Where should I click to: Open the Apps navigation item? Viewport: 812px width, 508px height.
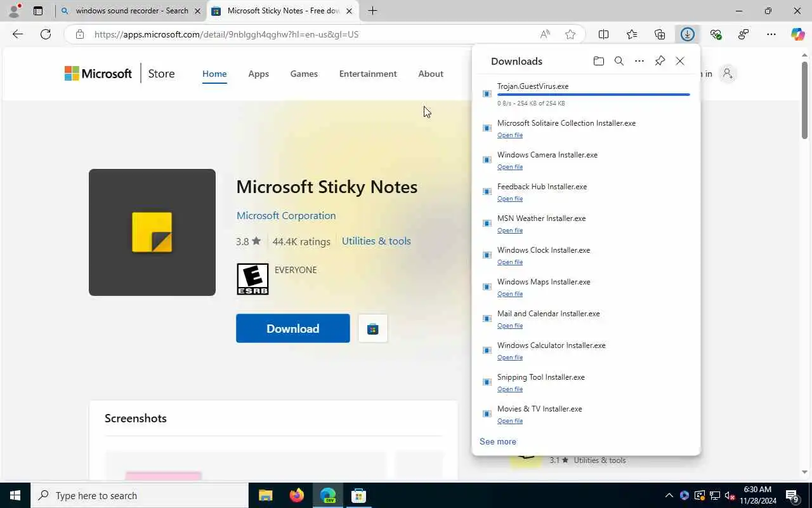[258, 74]
